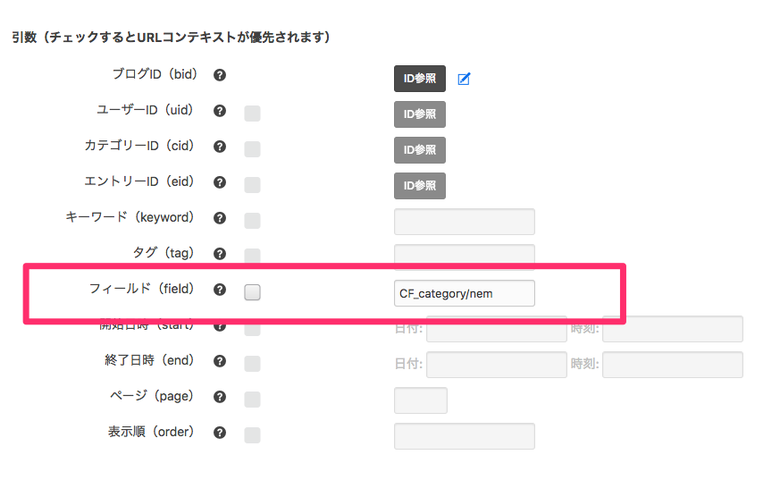The height and width of the screenshot is (480, 780).
Task: Click the 終了日時 time (時刻) input
Action: [x=672, y=365]
